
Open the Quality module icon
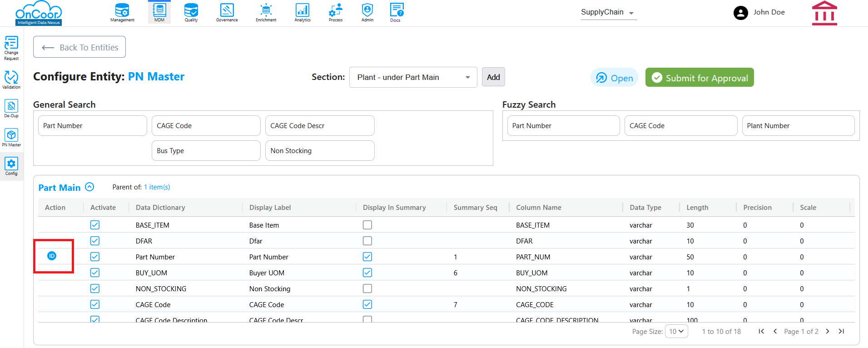(x=191, y=12)
